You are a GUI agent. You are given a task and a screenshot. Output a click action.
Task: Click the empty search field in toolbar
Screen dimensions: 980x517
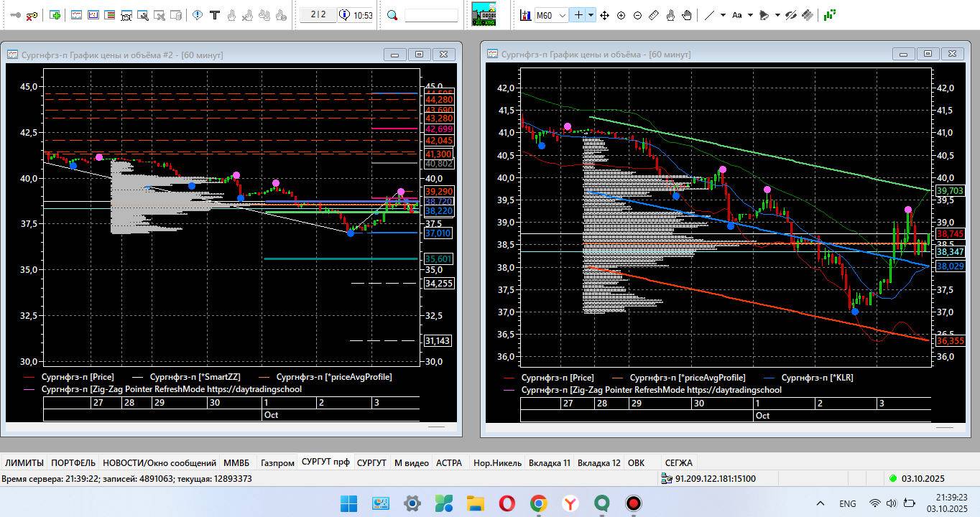[x=431, y=15]
